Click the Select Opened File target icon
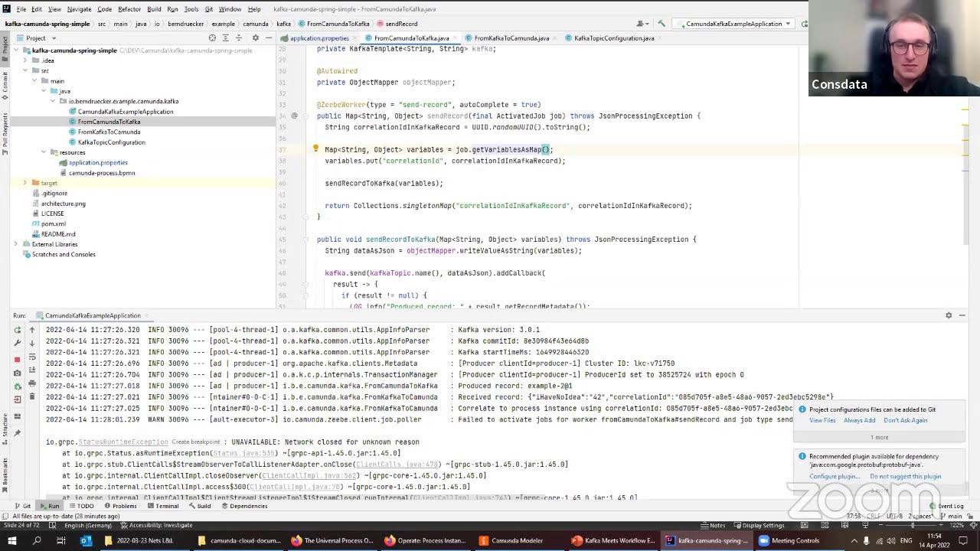Screen dimensions: 980x551 (x=212, y=37)
